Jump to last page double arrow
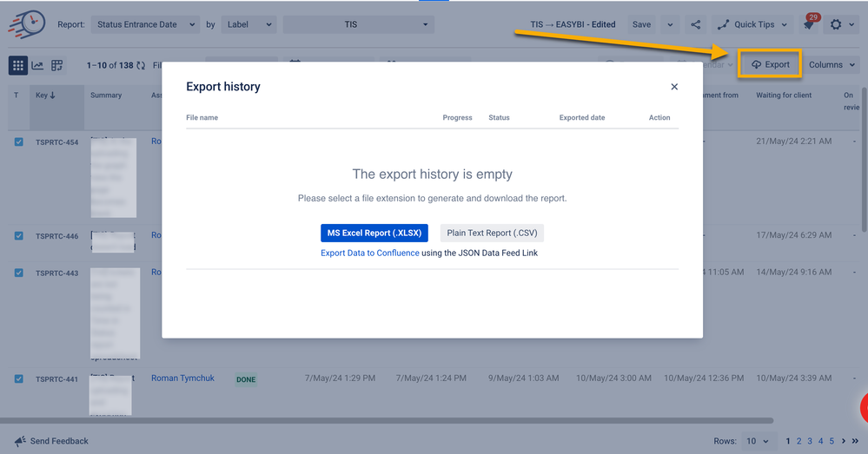 click(855, 441)
